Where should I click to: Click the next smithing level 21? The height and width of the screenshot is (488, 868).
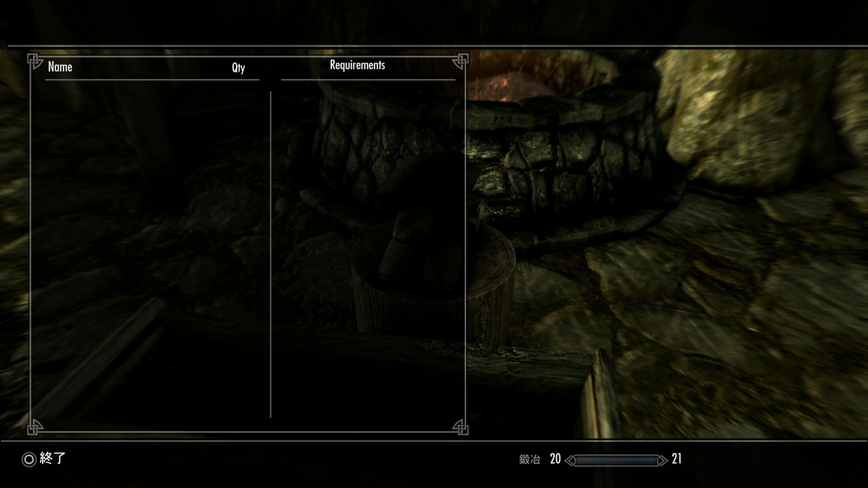[676, 459]
